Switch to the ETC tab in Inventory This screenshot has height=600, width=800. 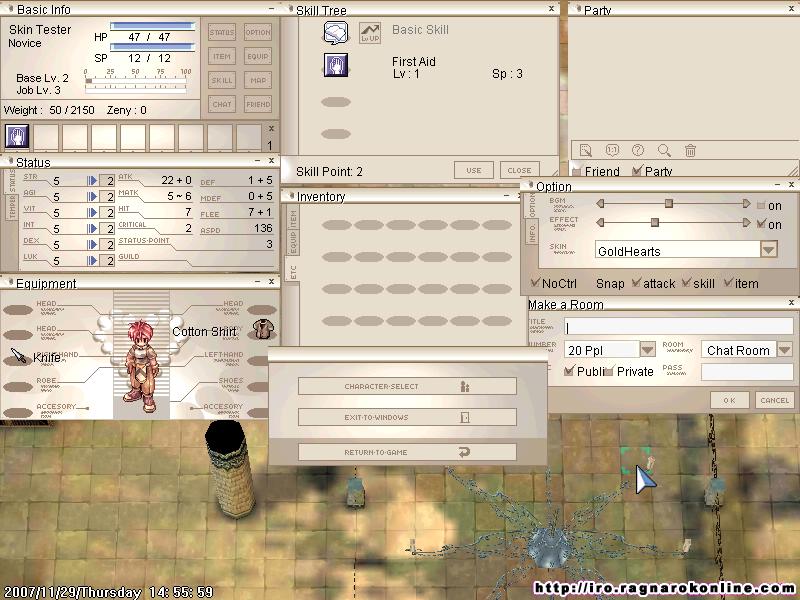293,271
